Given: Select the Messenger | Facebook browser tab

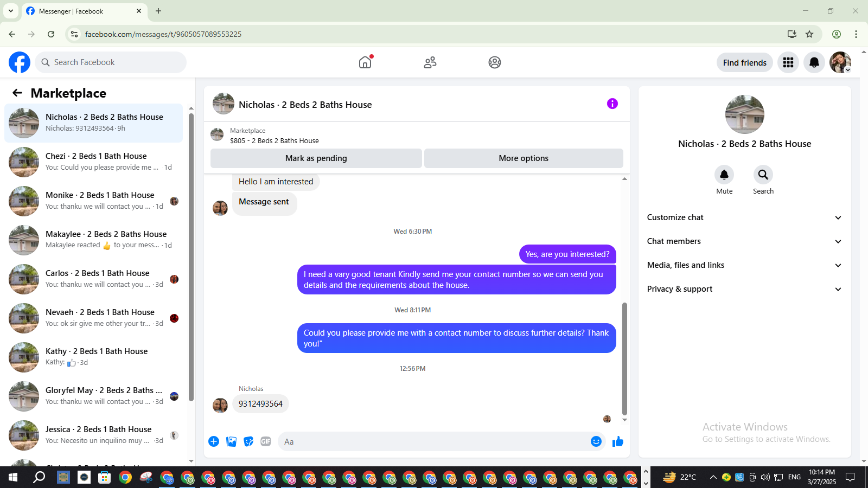Looking at the screenshot, I should pyautogui.click(x=84, y=11).
